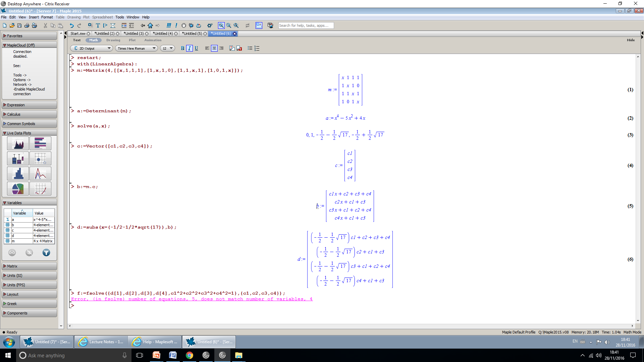Open the Insert menu
The image size is (644, 362).
(x=34, y=17)
